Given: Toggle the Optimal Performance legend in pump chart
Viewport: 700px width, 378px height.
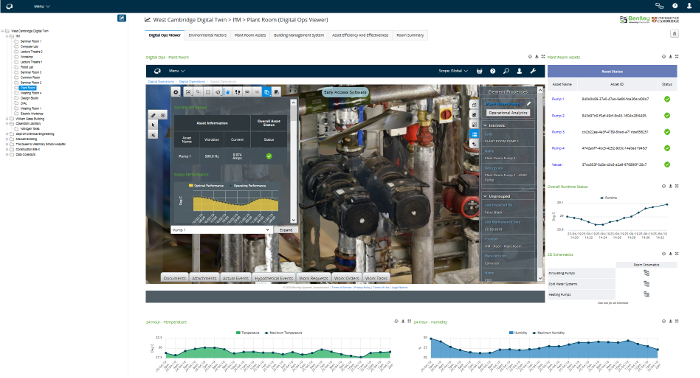Looking at the screenshot, I should (205, 186).
